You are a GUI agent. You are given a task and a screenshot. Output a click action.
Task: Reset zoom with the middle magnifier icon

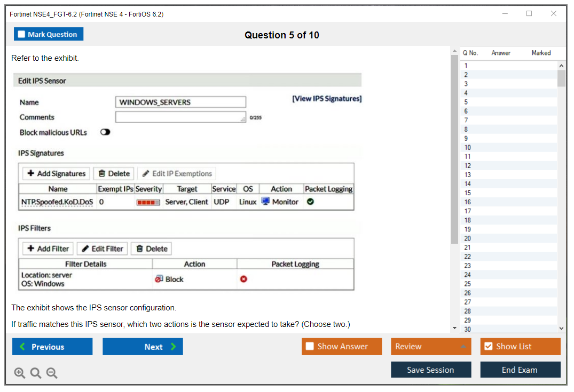pyautogui.click(x=36, y=373)
